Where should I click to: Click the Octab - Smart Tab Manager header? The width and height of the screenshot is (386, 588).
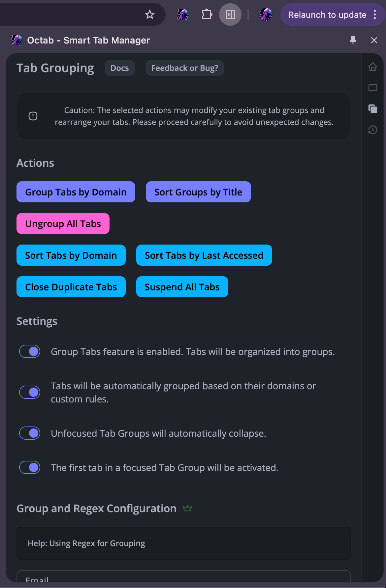coord(88,40)
